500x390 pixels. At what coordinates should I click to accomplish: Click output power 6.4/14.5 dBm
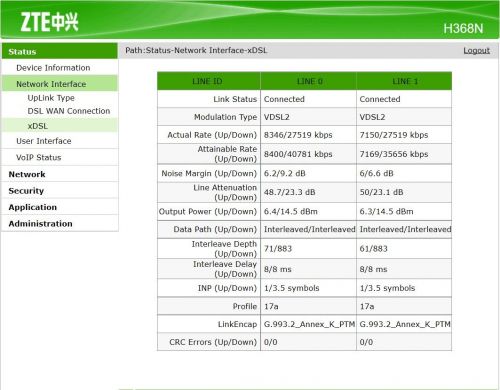tap(291, 212)
